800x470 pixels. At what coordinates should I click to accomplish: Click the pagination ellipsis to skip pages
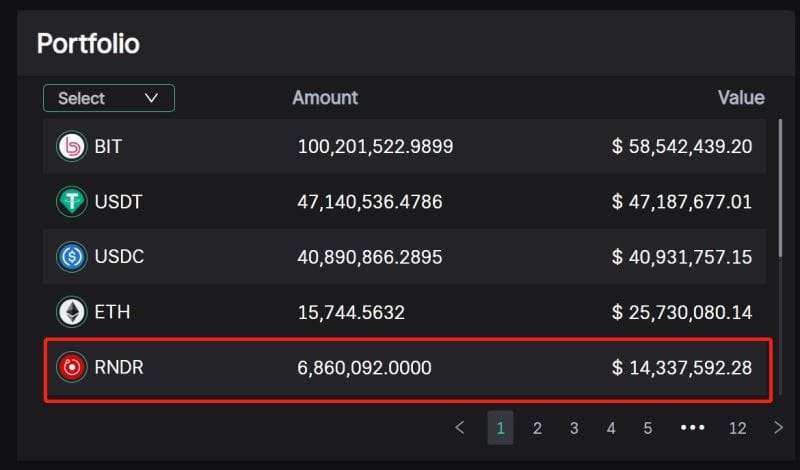[693, 428]
